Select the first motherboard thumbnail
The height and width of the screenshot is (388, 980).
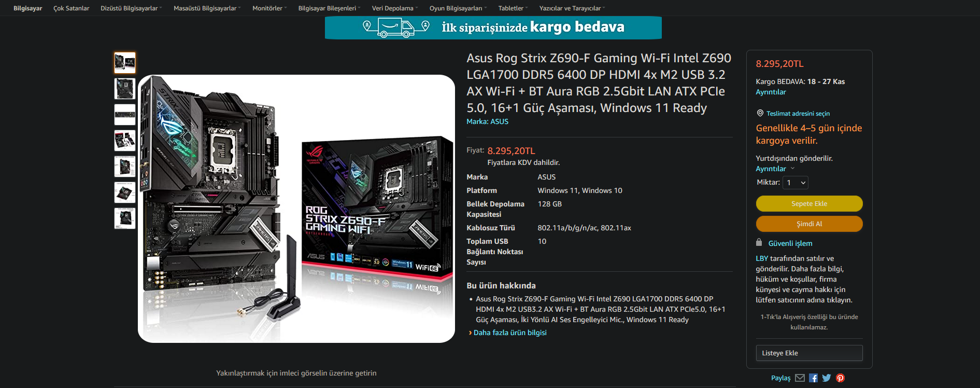pos(125,63)
